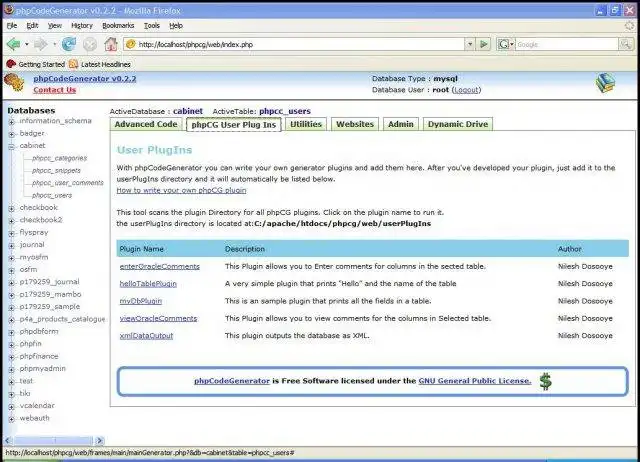Switch to the Advanced Code tab
Viewport: 640px width, 462px height.
tap(146, 124)
